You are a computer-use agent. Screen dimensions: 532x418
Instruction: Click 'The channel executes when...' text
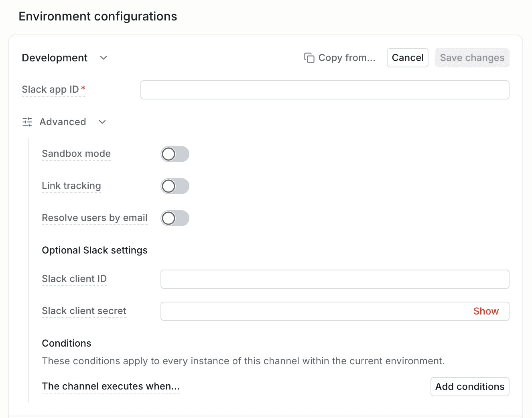tap(111, 386)
